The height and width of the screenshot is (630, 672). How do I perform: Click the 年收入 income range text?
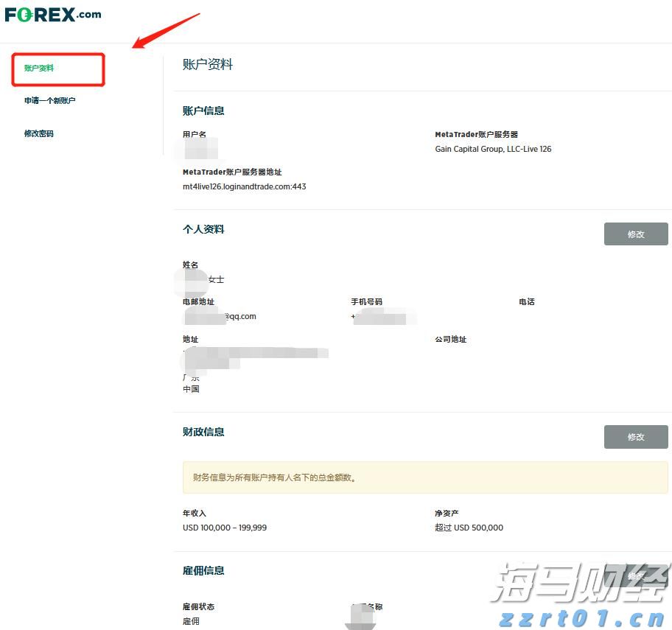224,527
